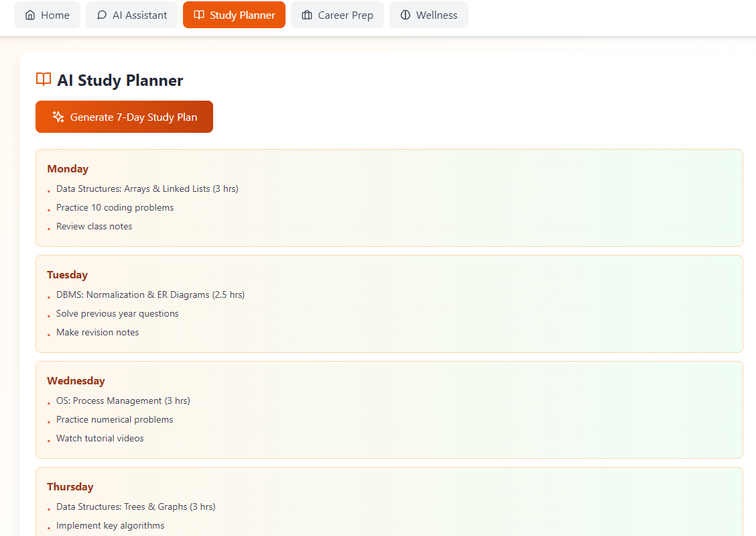
Task: Click the briefcase icon in Career Prep tab
Action: (307, 15)
